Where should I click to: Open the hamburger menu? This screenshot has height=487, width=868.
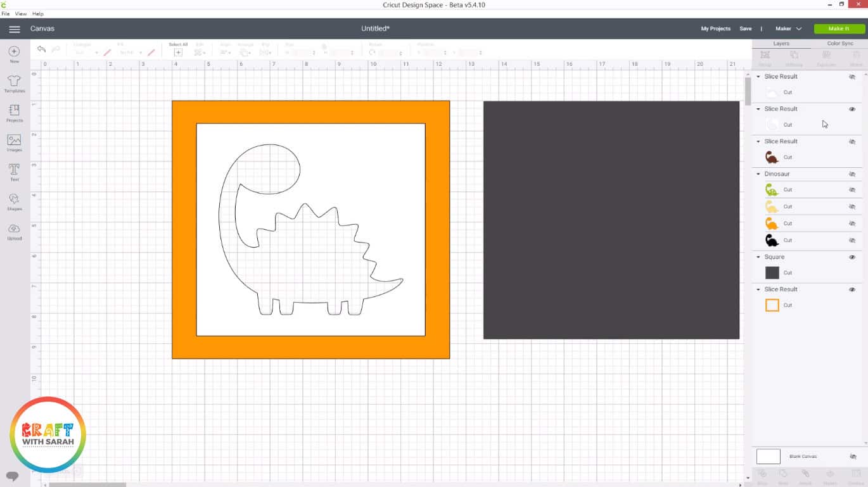14,29
